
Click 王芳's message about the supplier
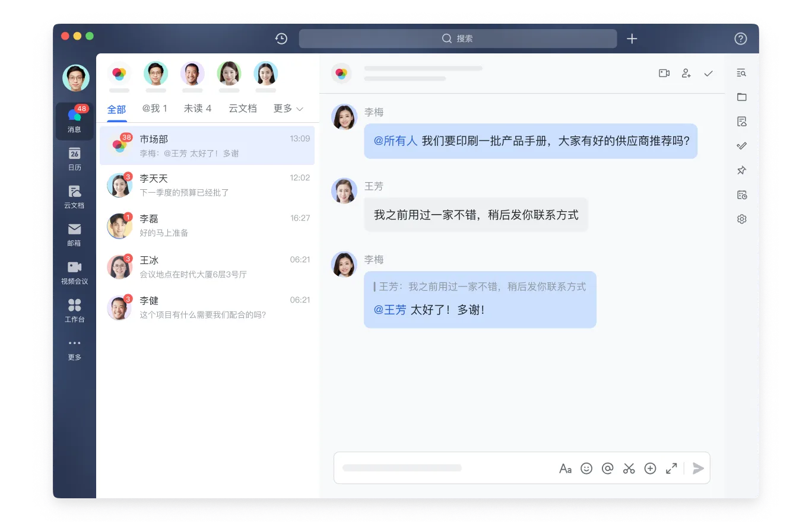[x=476, y=215]
